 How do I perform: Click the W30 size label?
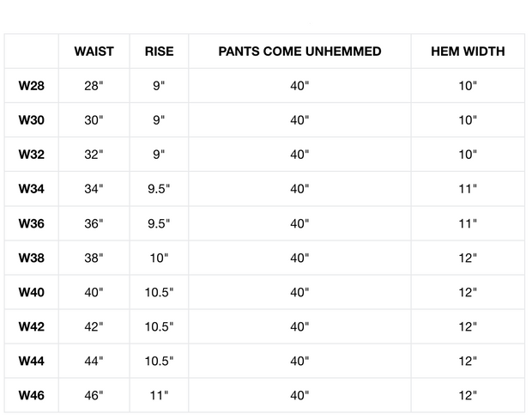click(x=32, y=120)
